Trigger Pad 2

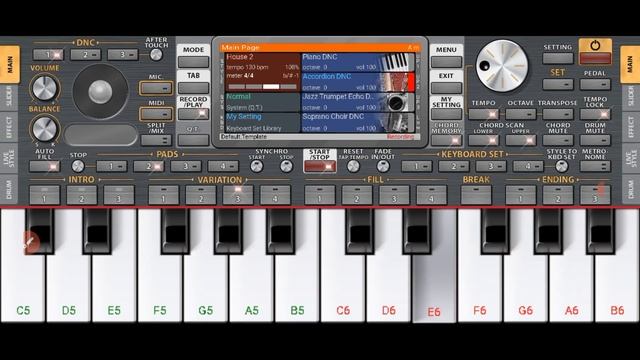coord(149,166)
